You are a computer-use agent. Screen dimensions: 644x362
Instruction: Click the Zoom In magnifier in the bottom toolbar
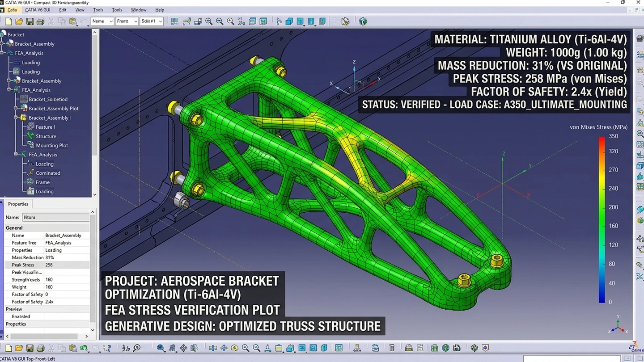coord(246,348)
